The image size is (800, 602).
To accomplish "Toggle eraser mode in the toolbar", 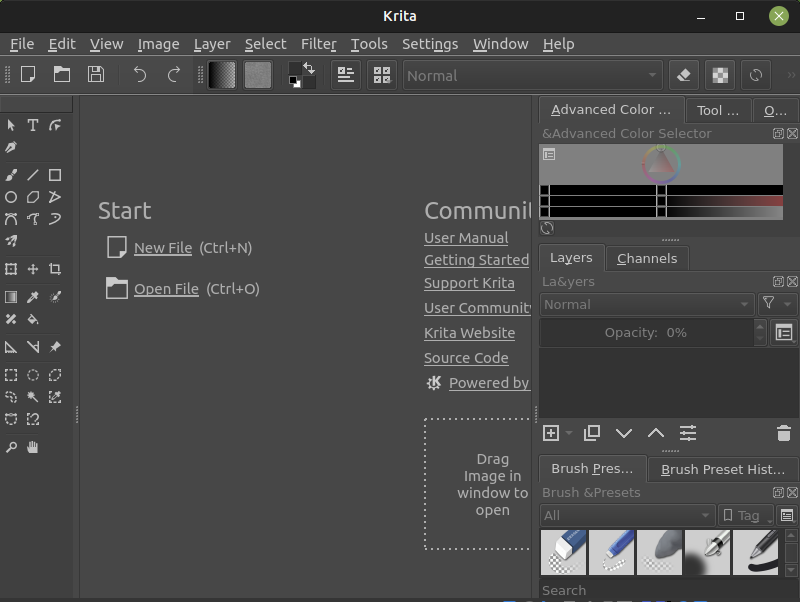I will coord(684,76).
